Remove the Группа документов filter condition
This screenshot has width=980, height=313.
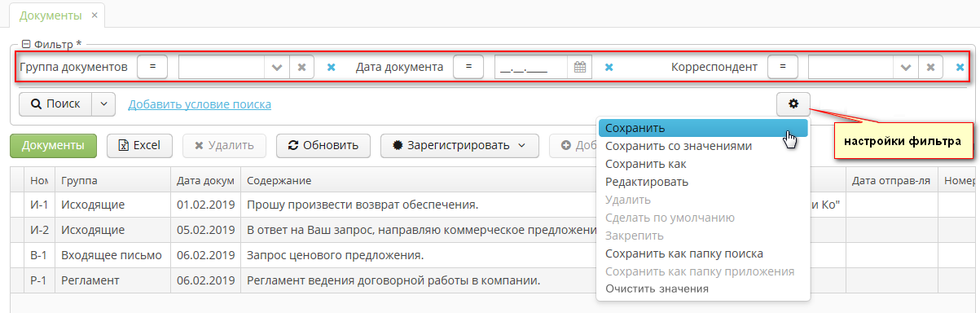pos(332,68)
